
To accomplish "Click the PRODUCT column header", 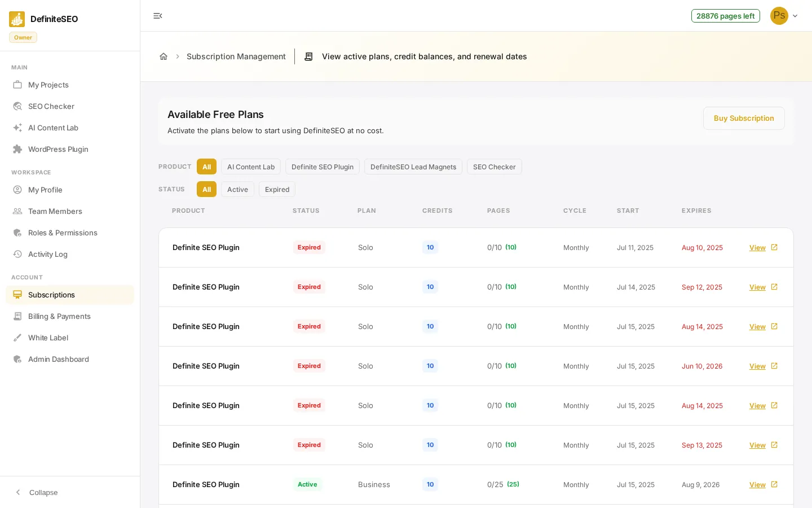I will [x=188, y=211].
